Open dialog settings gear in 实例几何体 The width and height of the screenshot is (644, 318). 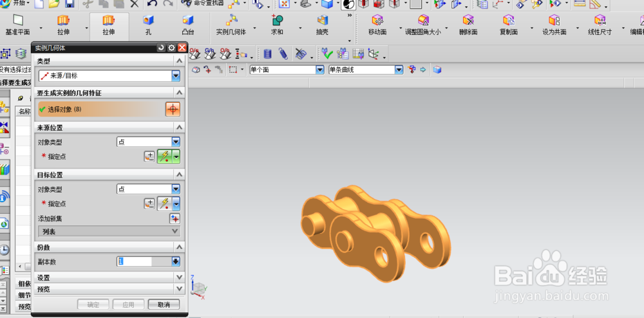click(x=172, y=48)
